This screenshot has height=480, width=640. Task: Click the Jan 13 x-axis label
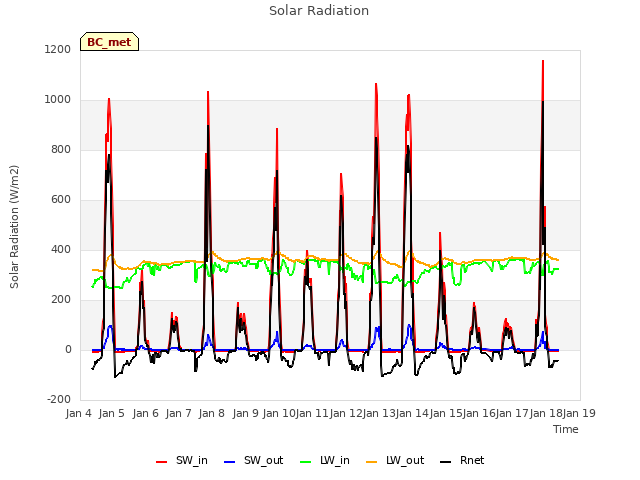379,413
